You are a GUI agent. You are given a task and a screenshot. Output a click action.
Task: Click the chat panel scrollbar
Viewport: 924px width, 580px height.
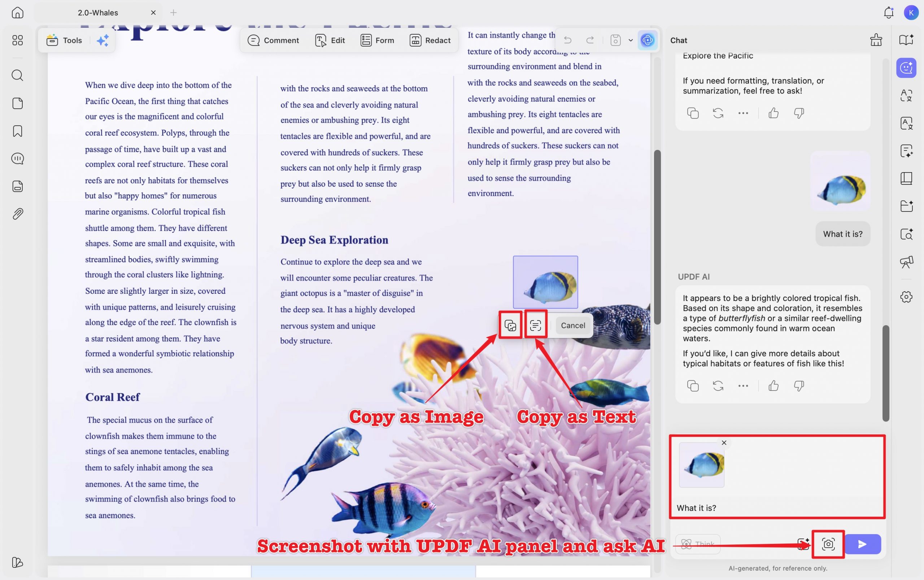point(886,373)
